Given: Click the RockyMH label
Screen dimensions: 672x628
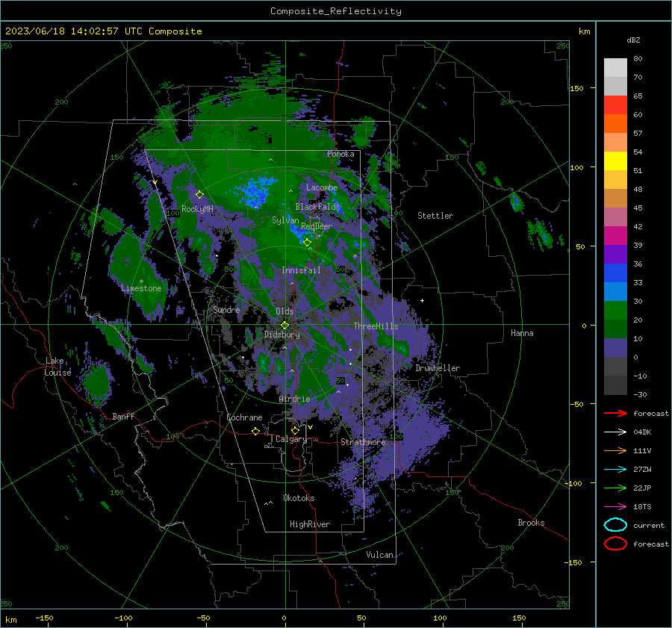Looking at the screenshot, I should (197, 209).
